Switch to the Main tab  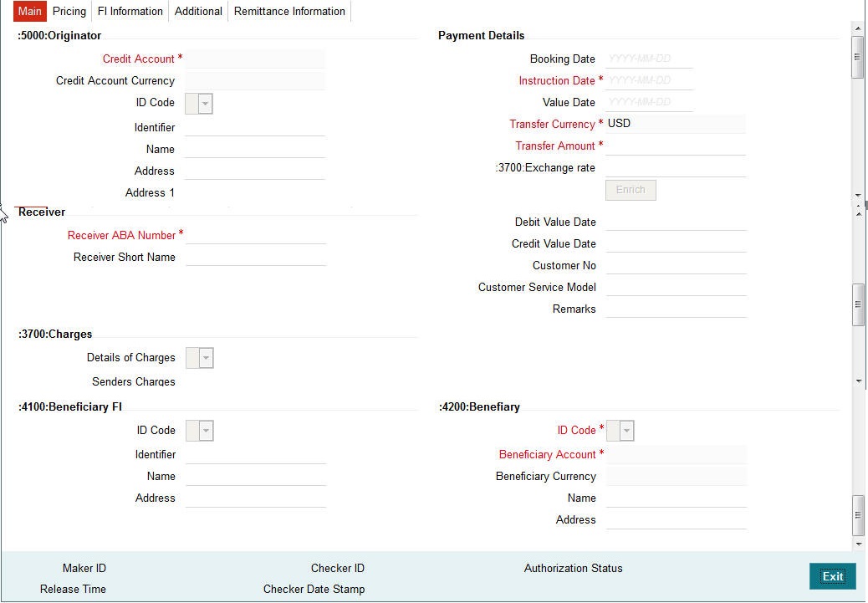click(30, 11)
